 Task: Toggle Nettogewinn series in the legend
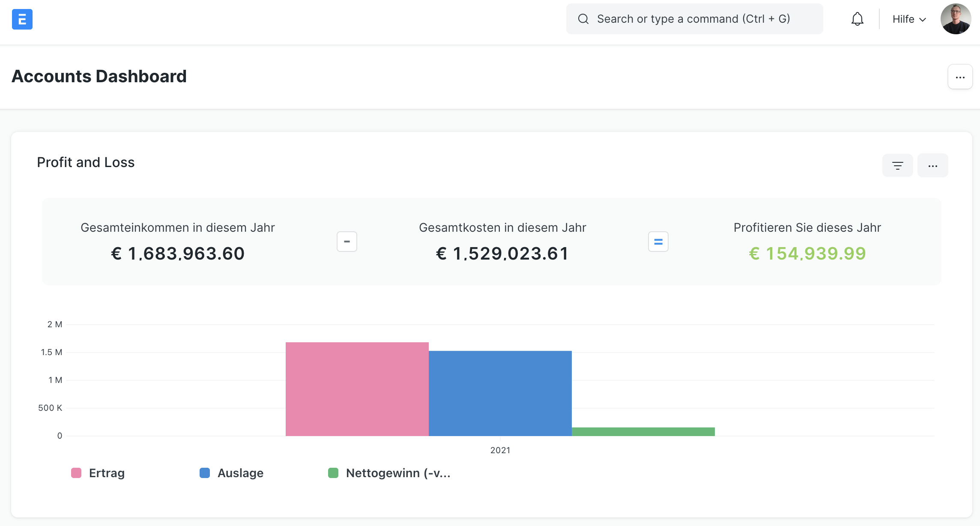[x=397, y=473]
